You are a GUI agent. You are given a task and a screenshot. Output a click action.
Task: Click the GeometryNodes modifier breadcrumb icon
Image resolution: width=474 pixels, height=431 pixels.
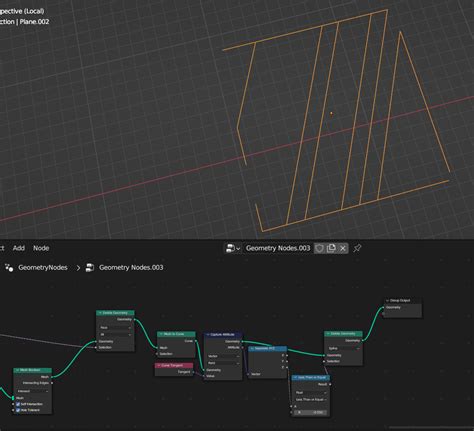coord(9,267)
